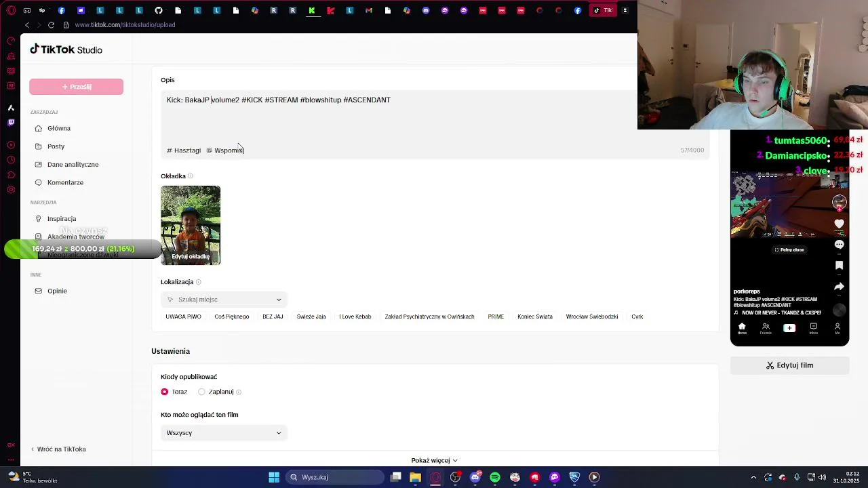Insert a hashtag with Hasztagi button

tap(184, 150)
